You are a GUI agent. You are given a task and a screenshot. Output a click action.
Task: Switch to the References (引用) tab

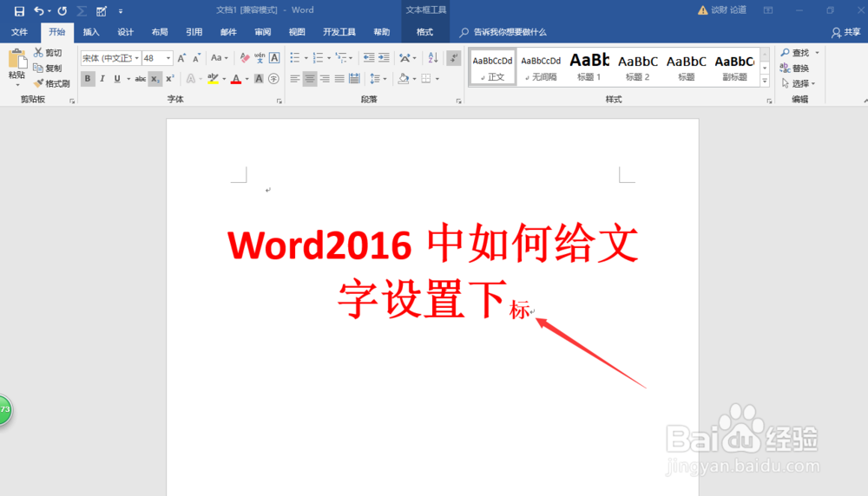pyautogui.click(x=194, y=32)
